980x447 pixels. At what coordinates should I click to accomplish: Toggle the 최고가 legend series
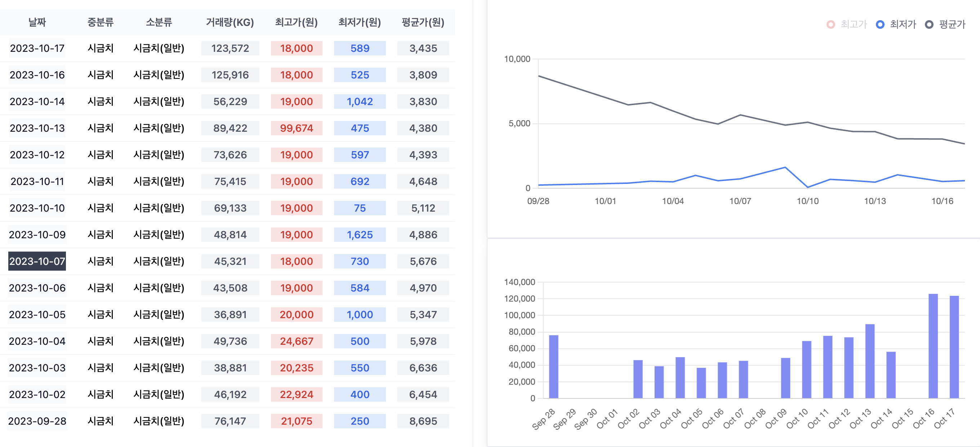(846, 24)
